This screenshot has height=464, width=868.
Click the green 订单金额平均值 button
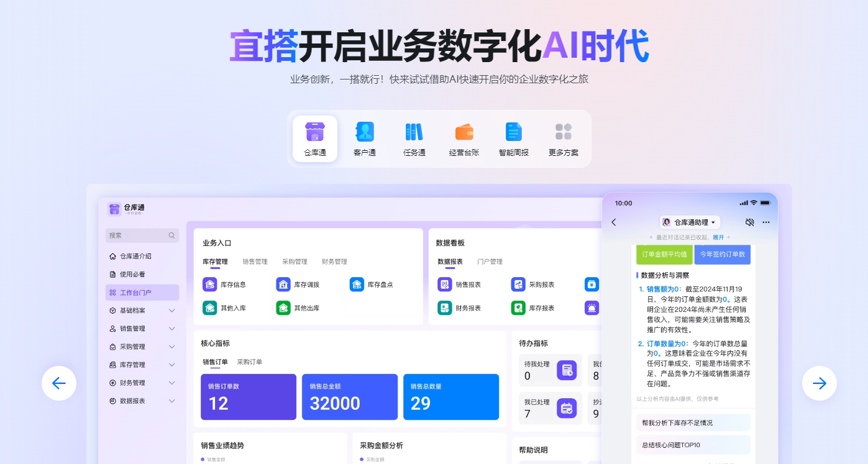tap(664, 255)
